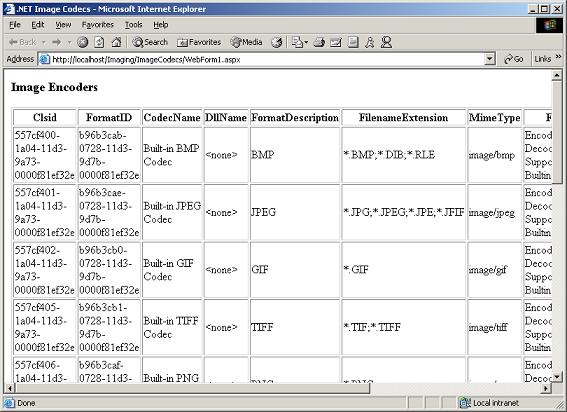Open the Help menu
This screenshot has width=567, height=412.
pos(161,25)
